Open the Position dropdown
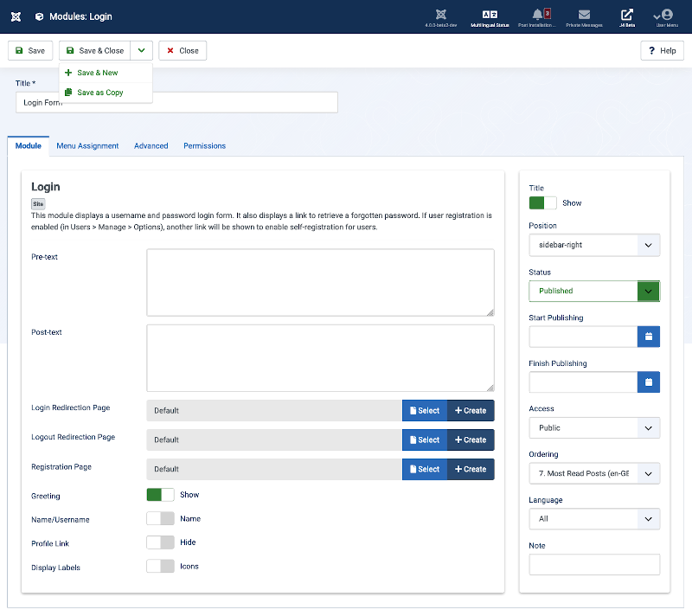Screen dimensions: 692x616 point(594,245)
